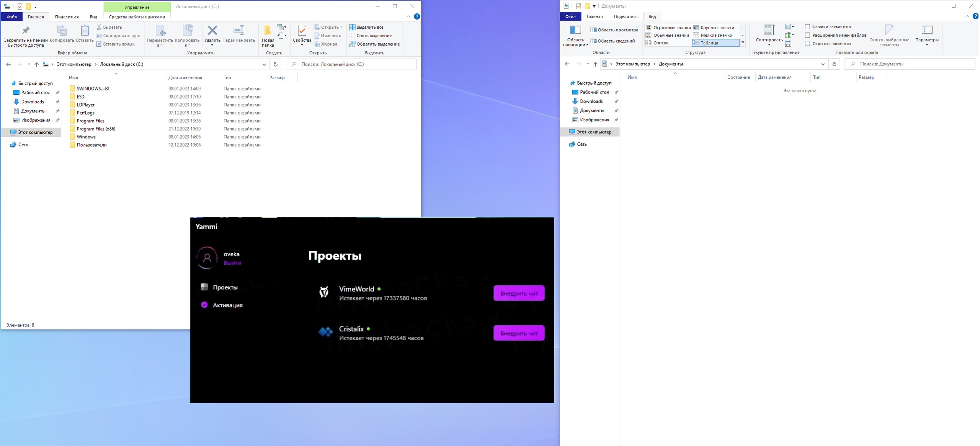Click Cristalix project logo in Yammi
The image size is (980, 446).
(326, 332)
